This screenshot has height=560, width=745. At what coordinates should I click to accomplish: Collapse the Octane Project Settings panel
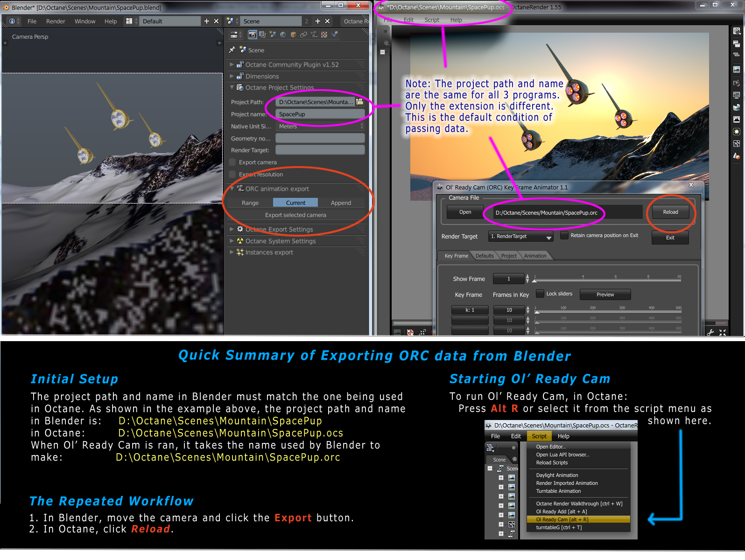tap(232, 87)
